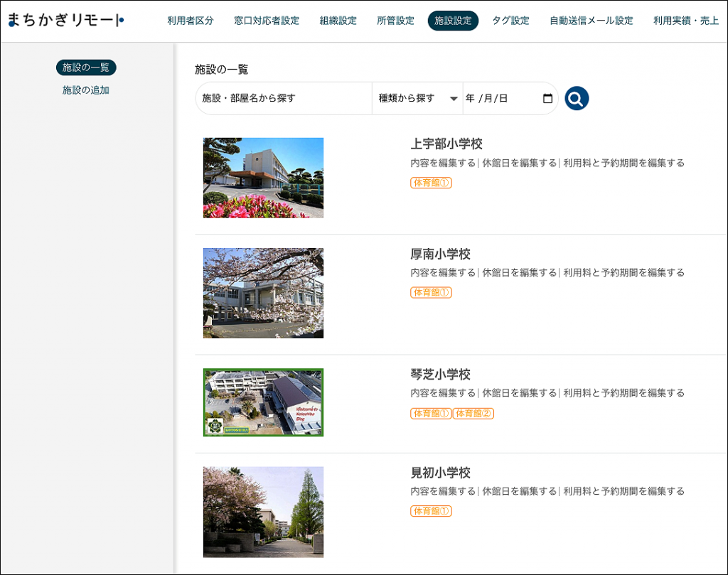Open 施設の追加 in the sidebar
This screenshot has height=575, width=728.
click(x=86, y=90)
